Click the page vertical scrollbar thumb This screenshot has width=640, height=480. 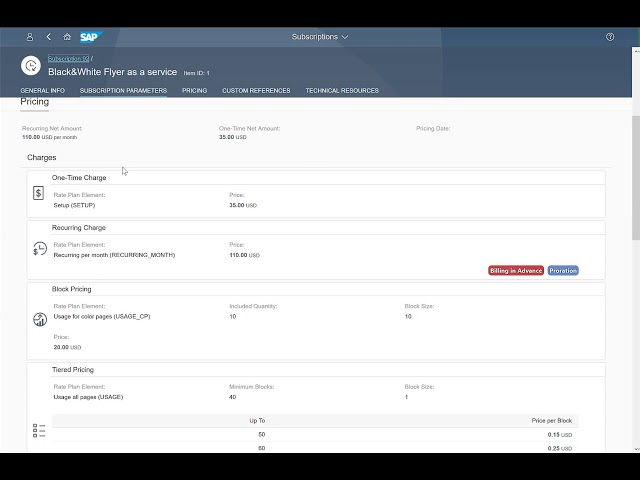[x=636, y=178]
